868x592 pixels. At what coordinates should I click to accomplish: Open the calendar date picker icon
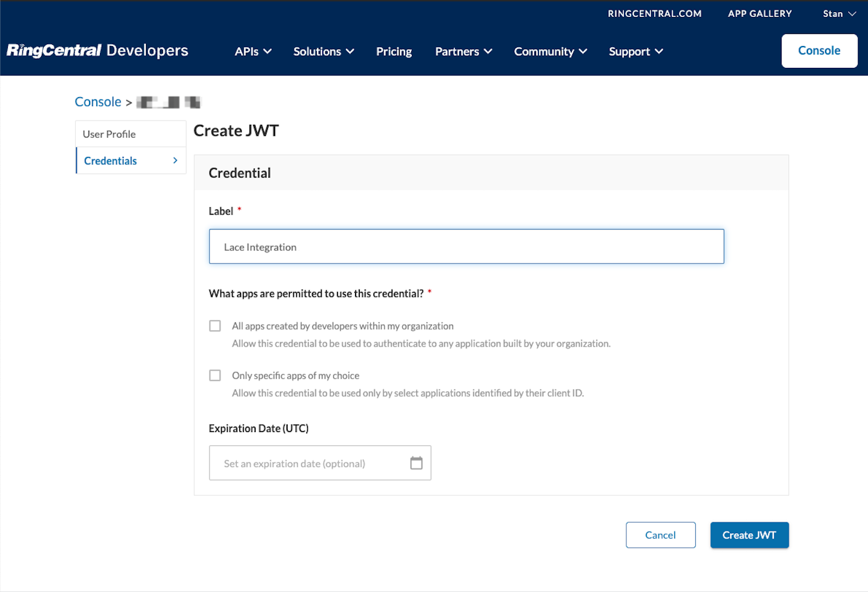[x=416, y=463]
